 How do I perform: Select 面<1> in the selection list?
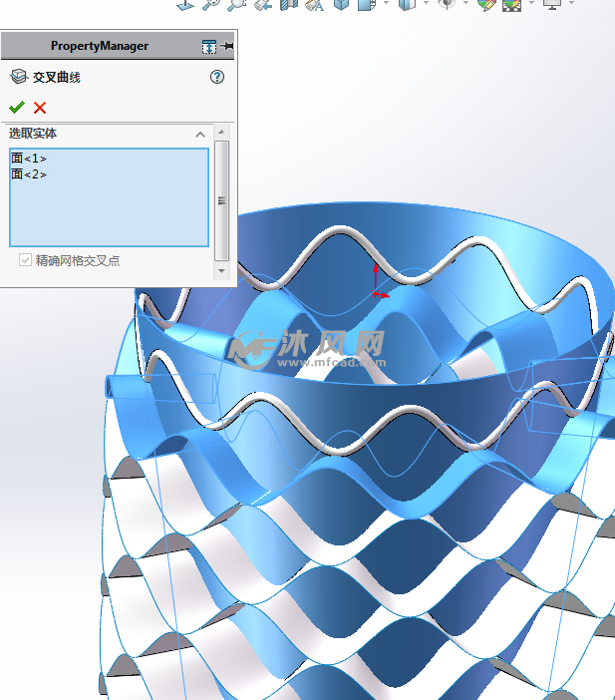[29, 158]
